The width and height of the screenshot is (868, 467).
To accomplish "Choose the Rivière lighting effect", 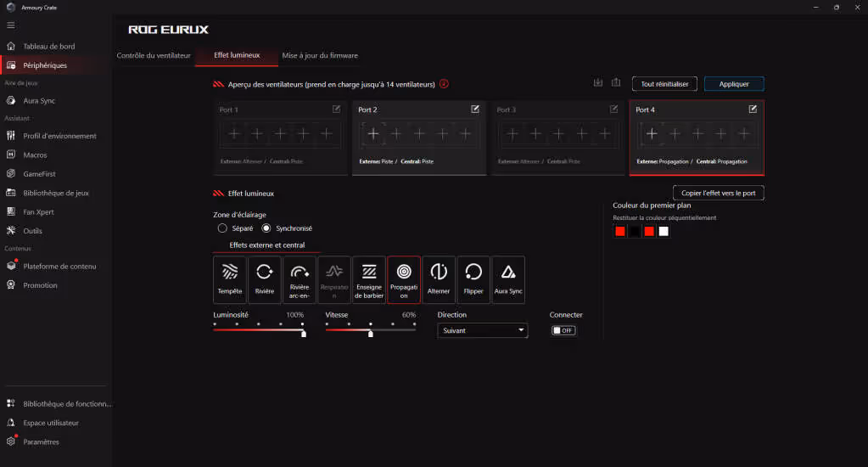I will click(265, 279).
